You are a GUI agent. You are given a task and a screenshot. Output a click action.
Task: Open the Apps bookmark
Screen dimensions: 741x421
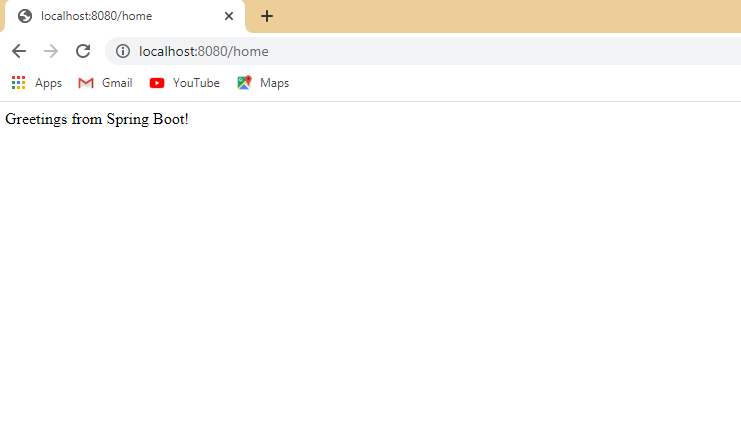click(37, 83)
